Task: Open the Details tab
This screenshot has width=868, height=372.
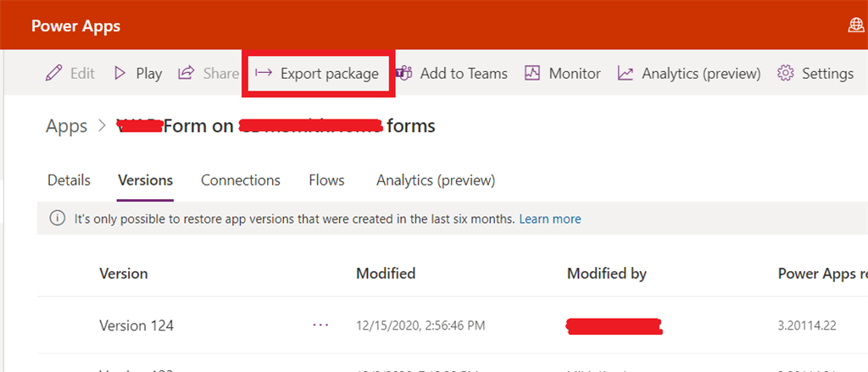Action: click(69, 180)
